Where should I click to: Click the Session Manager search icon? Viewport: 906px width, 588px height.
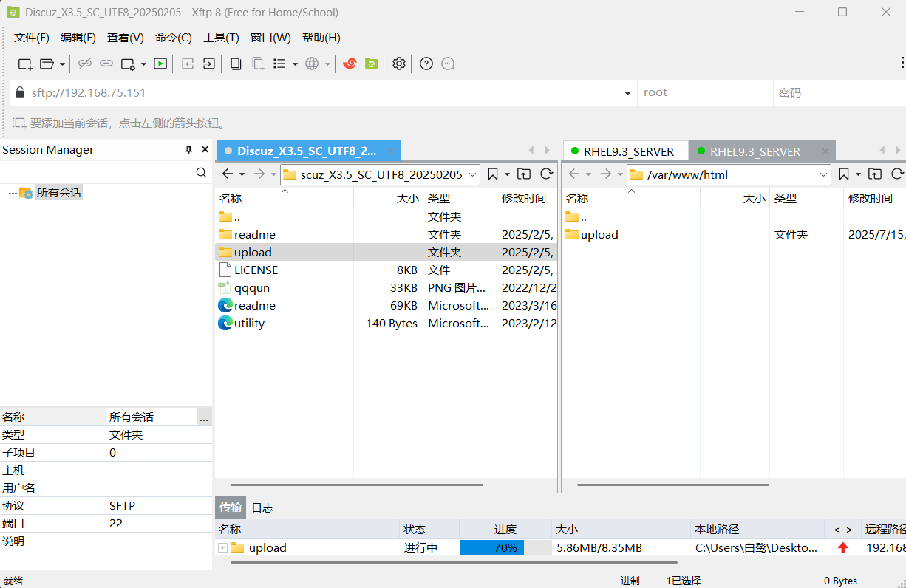click(202, 172)
